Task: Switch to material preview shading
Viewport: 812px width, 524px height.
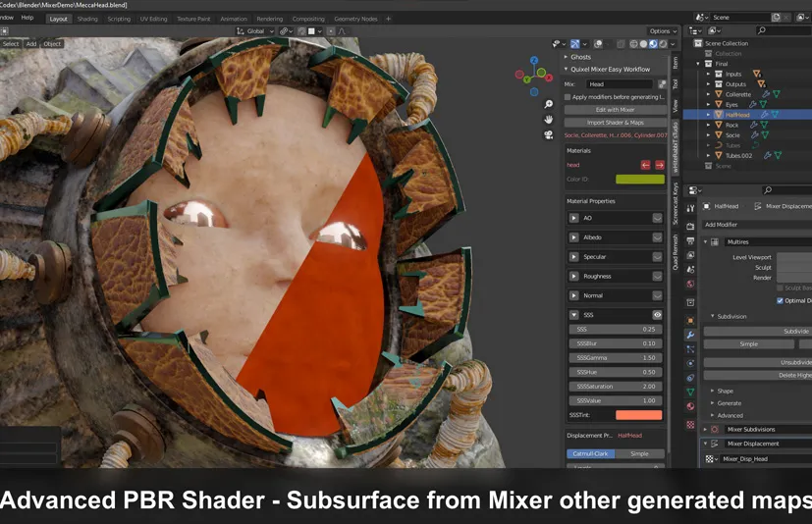Action: coord(653,44)
